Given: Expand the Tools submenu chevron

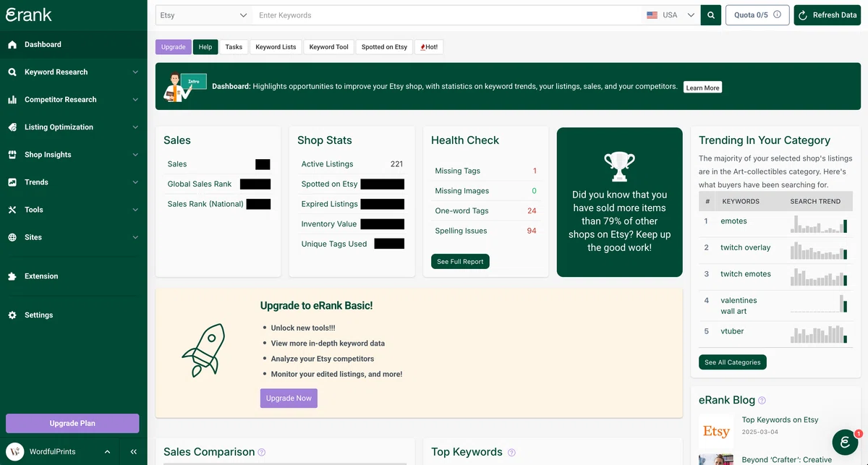Looking at the screenshot, I should point(135,210).
